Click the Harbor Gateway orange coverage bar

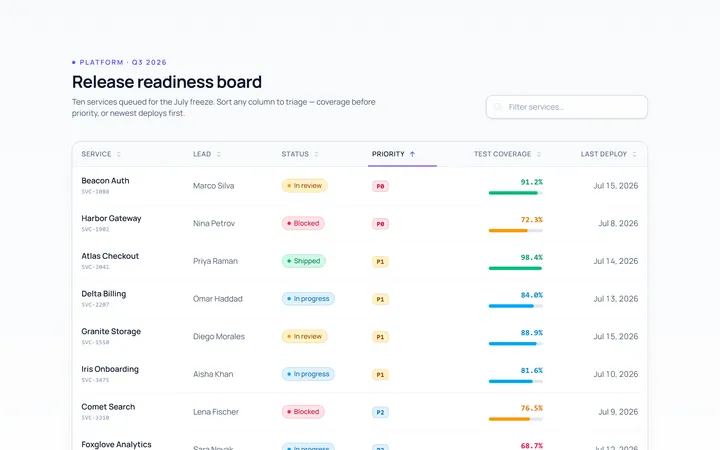pyautogui.click(x=516, y=231)
